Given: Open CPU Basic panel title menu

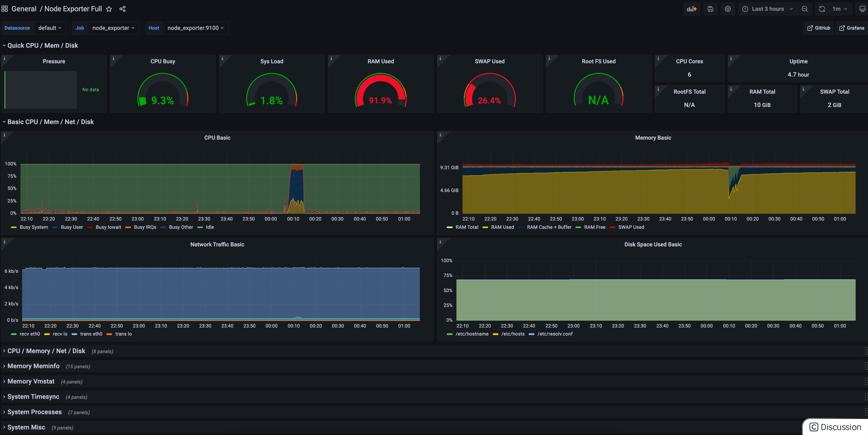Looking at the screenshot, I should pyautogui.click(x=217, y=138).
